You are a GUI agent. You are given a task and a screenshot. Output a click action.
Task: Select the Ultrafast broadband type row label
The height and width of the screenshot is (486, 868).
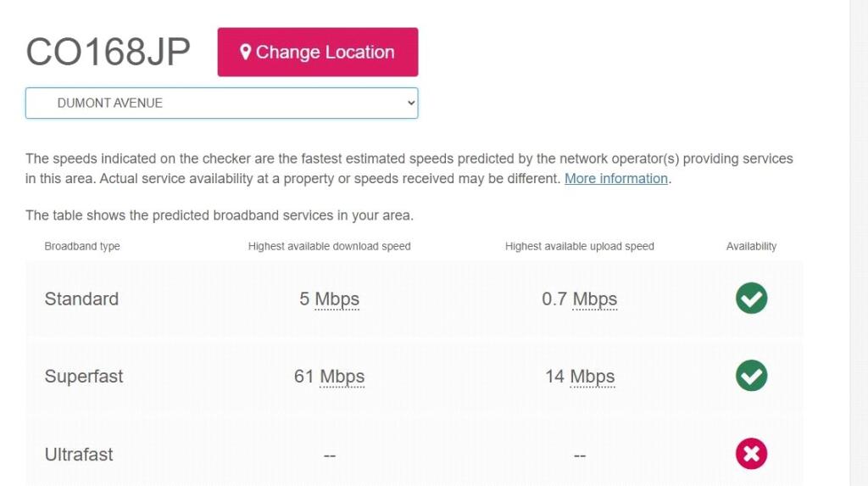pos(79,455)
